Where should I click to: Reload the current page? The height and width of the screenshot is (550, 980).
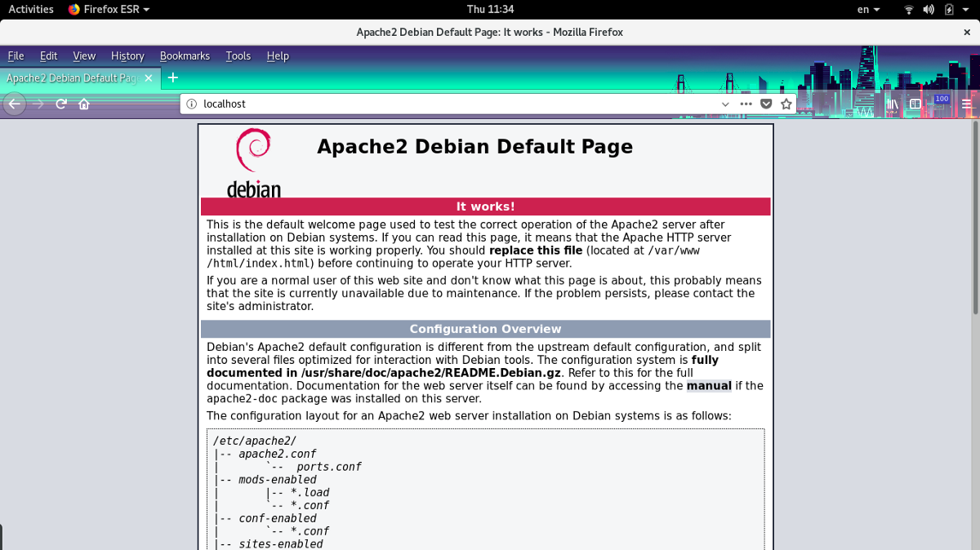[x=60, y=104]
